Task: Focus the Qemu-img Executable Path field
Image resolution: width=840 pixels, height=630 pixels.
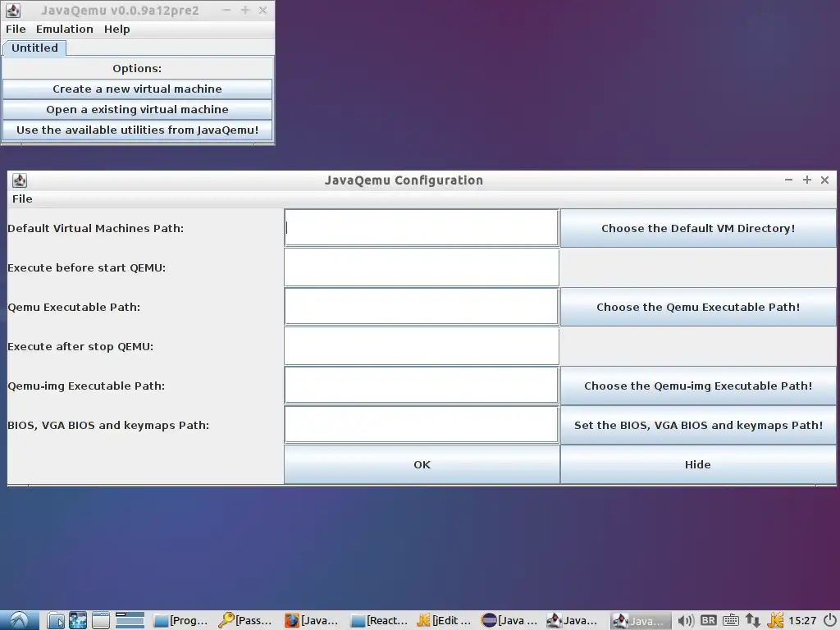Action: pos(422,386)
